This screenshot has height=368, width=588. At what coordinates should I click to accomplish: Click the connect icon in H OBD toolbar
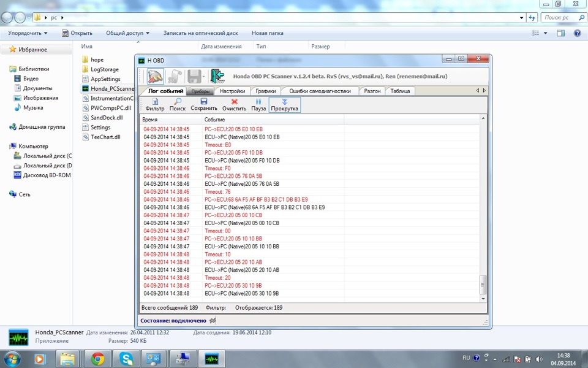click(155, 76)
